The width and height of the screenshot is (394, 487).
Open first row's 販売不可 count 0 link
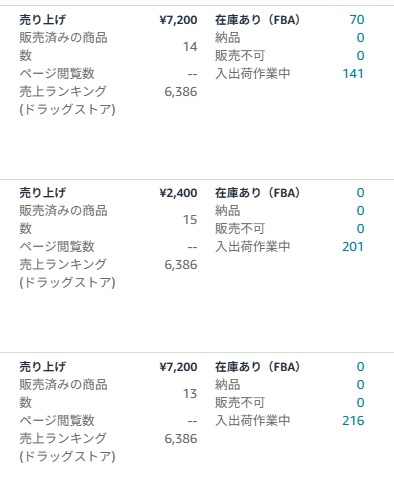click(x=360, y=56)
